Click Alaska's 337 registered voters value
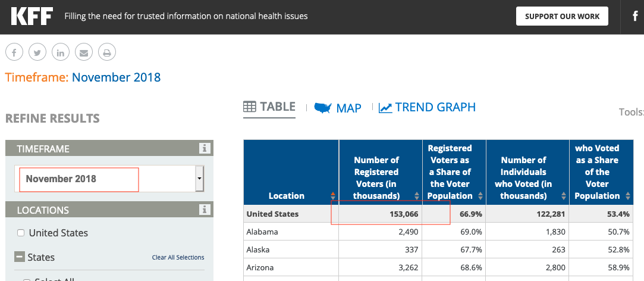644x281 pixels. (x=411, y=249)
